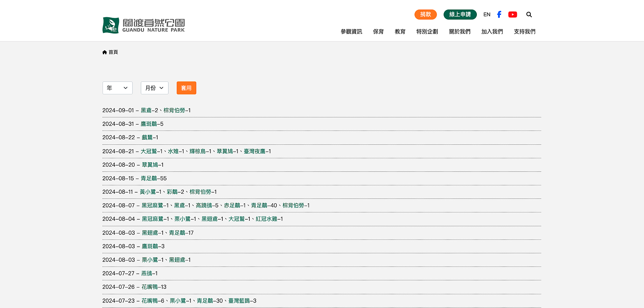Screen dimensions: 644x308
Task: Open the 2024-07-23 record starting 花嘴鴨–6
Action: (x=199, y=300)
